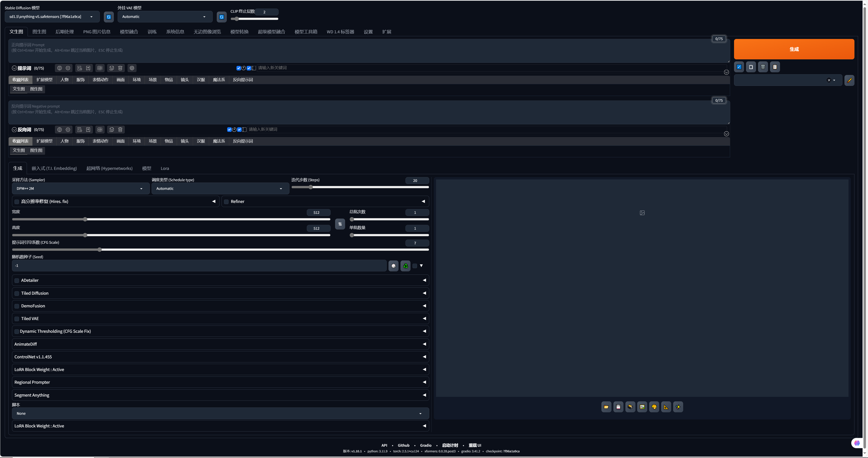Send image to inpaint via palette icon
Image resolution: width=868 pixels, height=458 pixels.
coord(654,407)
